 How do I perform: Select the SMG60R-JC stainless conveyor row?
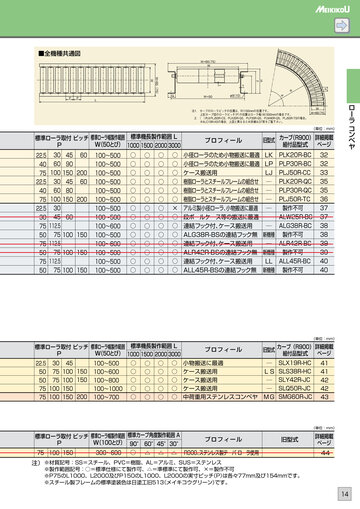[x=167, y=397]
